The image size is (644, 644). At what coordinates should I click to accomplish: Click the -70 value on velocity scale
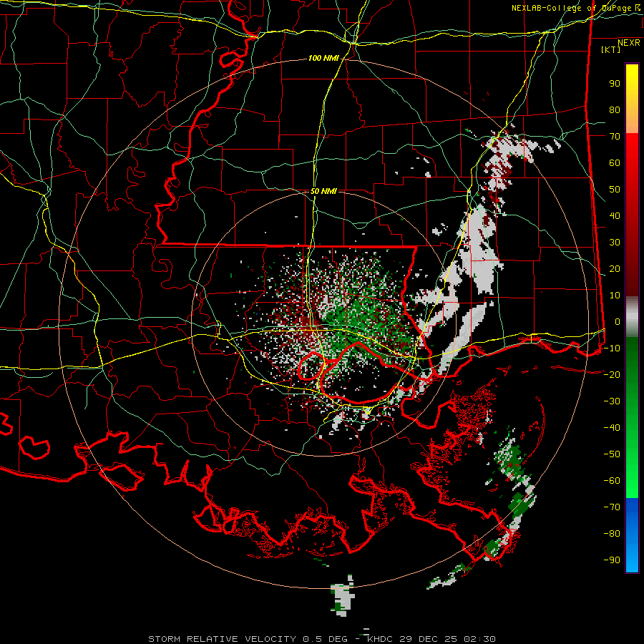[x=612, y=507]
